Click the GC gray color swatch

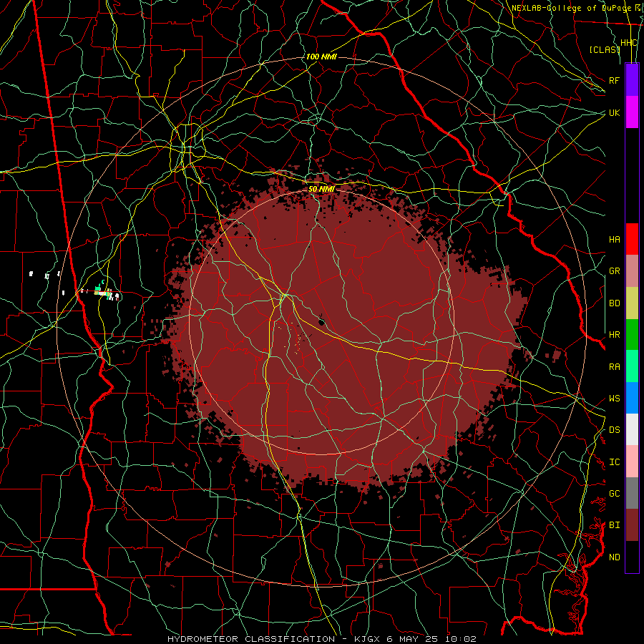[x=632, y=493]
